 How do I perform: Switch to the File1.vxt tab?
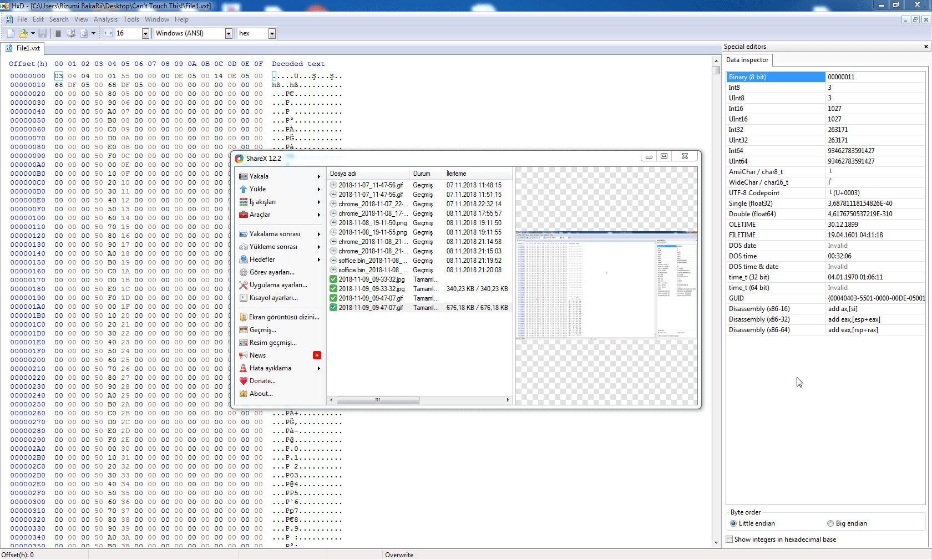click(x=23, y=48)
